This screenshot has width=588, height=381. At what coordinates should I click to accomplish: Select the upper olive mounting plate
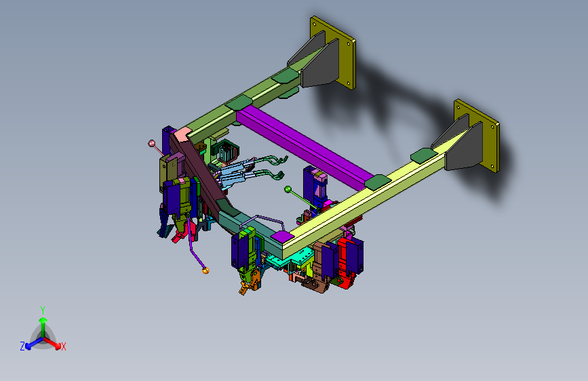coord(333,52)
